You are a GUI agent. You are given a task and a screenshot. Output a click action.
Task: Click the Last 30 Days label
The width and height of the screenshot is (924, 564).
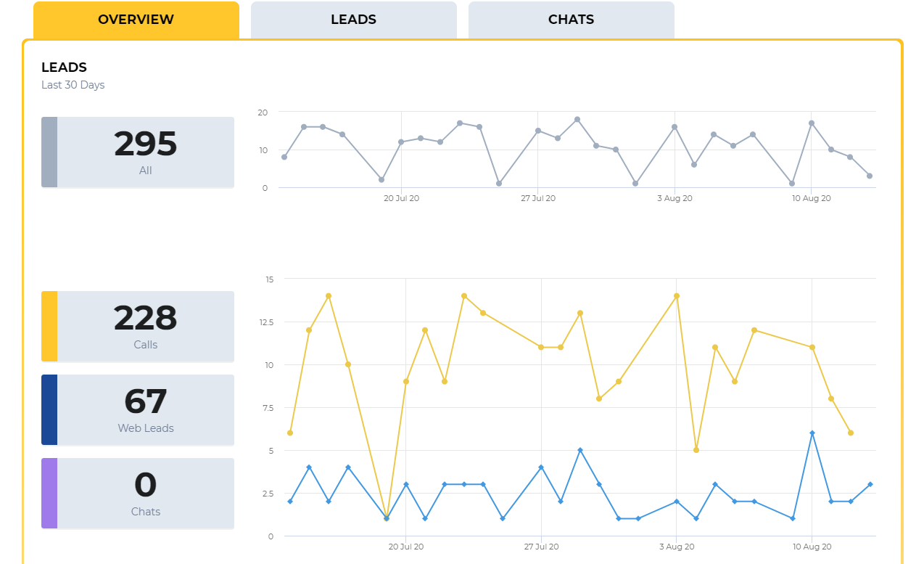[73, 84]
